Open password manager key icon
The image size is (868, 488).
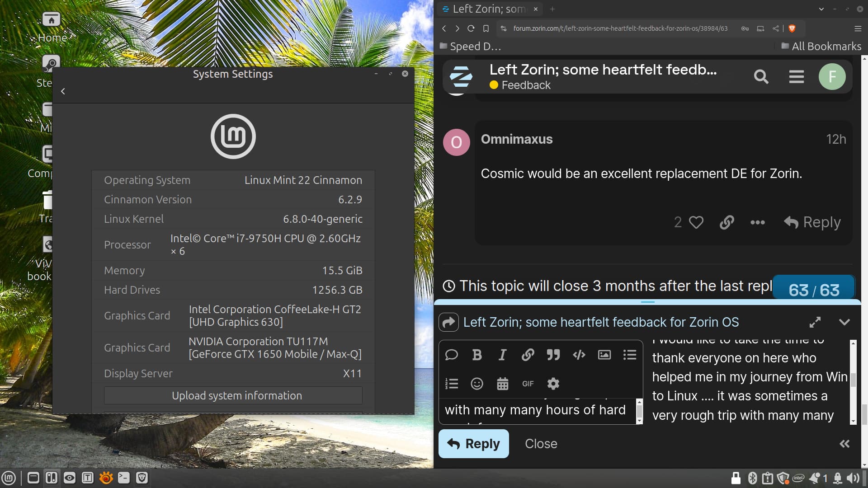[x=745, y=28]
